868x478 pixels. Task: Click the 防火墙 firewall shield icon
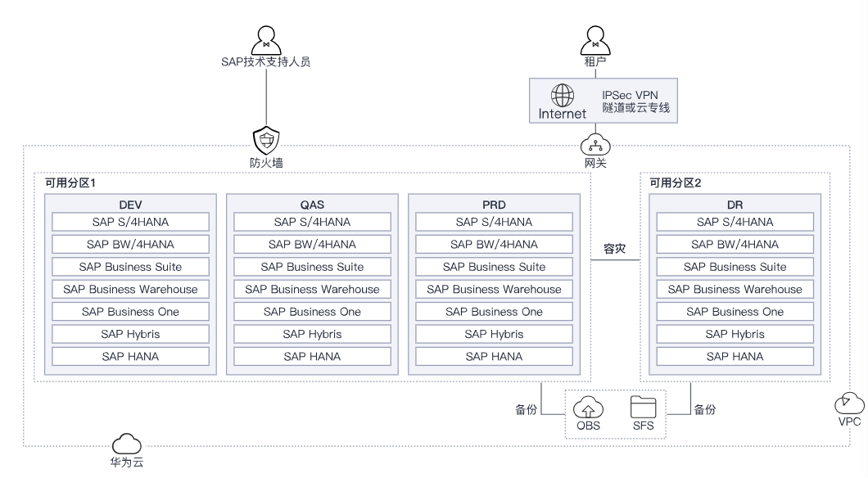[x=266, y=141]
